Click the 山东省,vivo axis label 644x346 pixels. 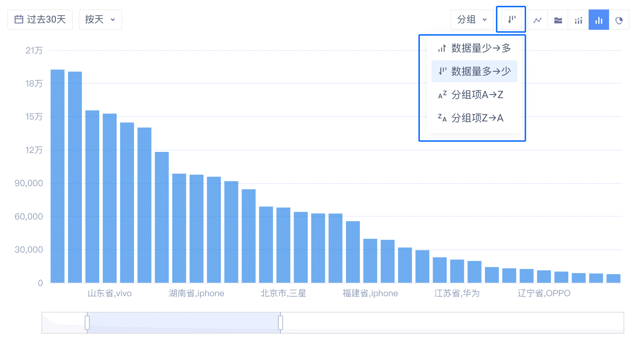coord(110,293)
